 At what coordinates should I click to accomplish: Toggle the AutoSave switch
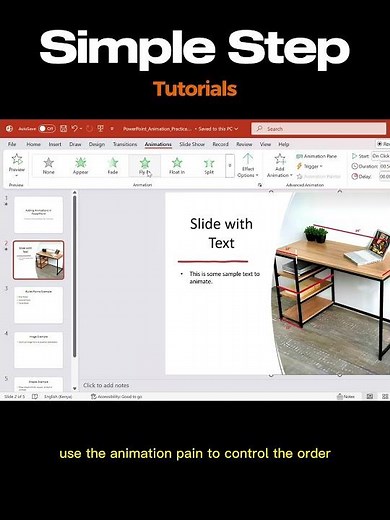[47, 128]
